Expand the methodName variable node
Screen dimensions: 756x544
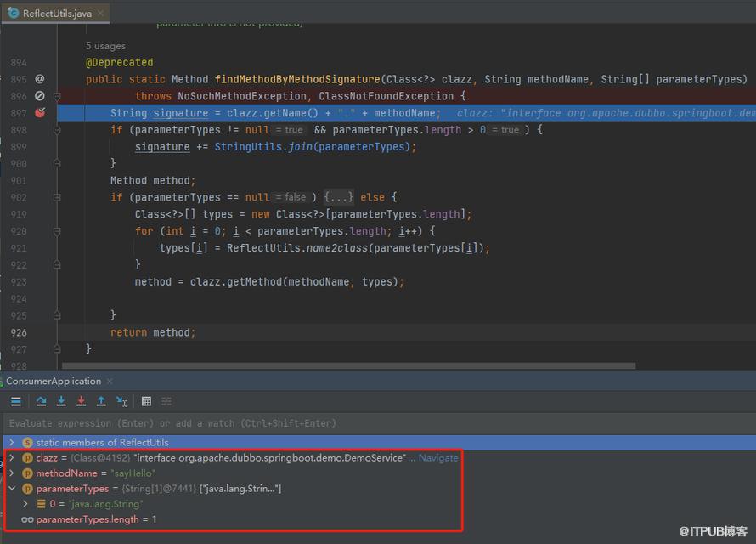point(12,473)
